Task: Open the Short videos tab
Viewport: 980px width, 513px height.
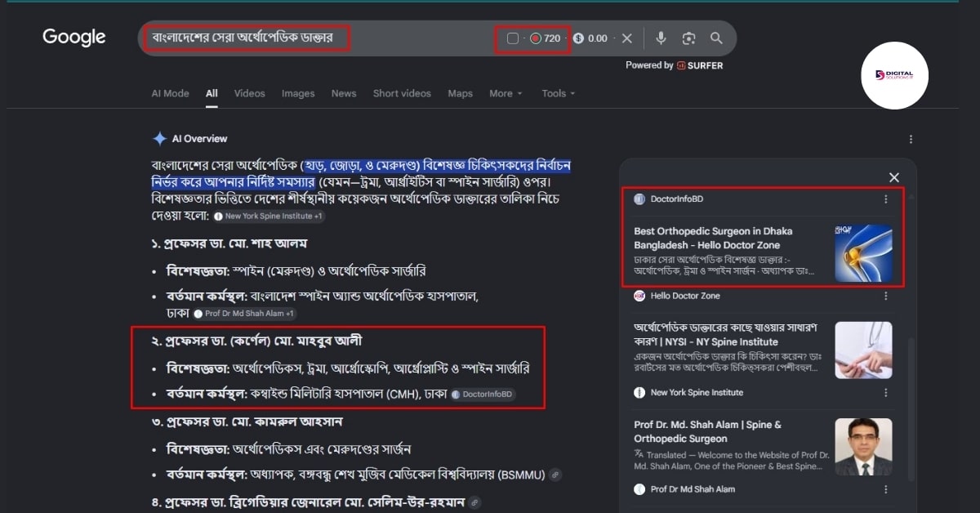Action: [x=402, y=93]
